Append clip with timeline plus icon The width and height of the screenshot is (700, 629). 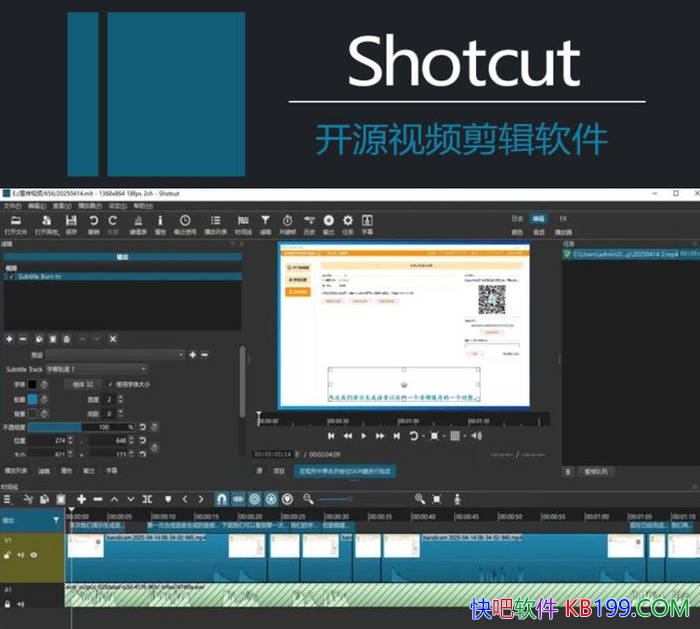81,499
